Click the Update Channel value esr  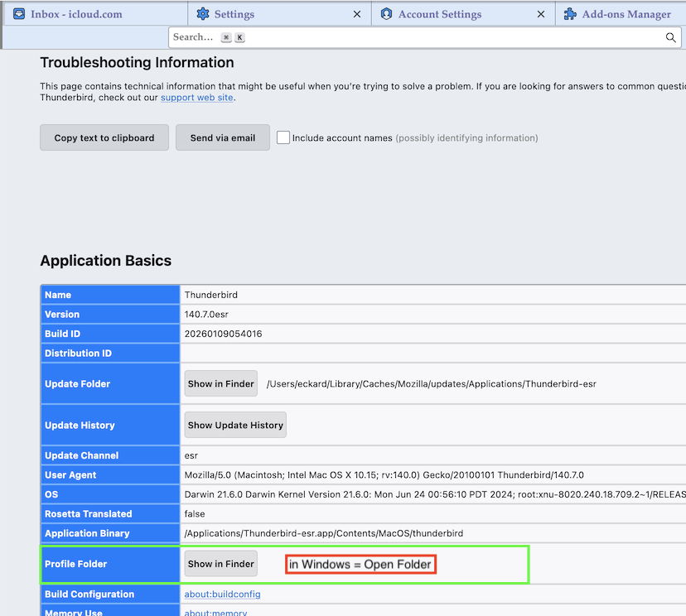(191, 455)
